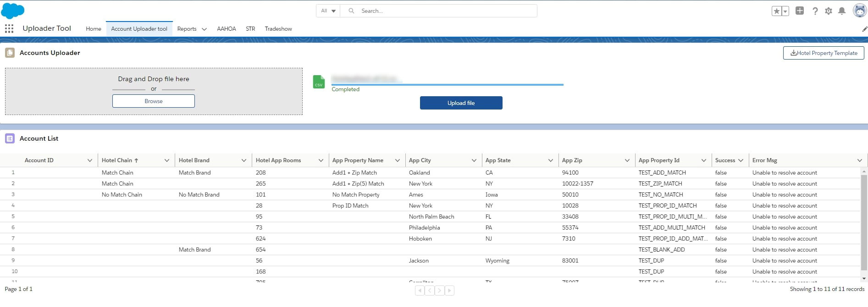Open Success column menu chevron
This screenshot has height=307, width=868.
tap(741, 160)
